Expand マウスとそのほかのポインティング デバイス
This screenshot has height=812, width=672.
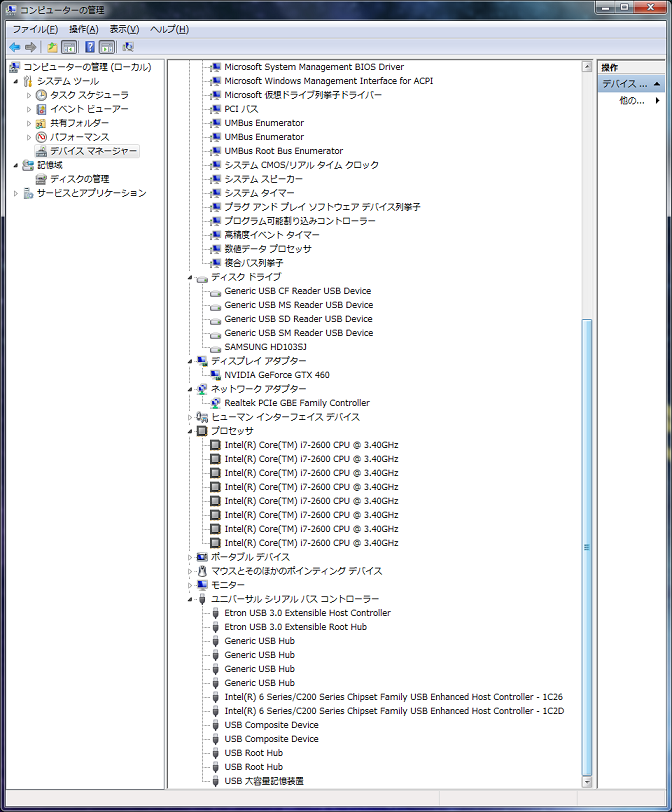(190, 571)
